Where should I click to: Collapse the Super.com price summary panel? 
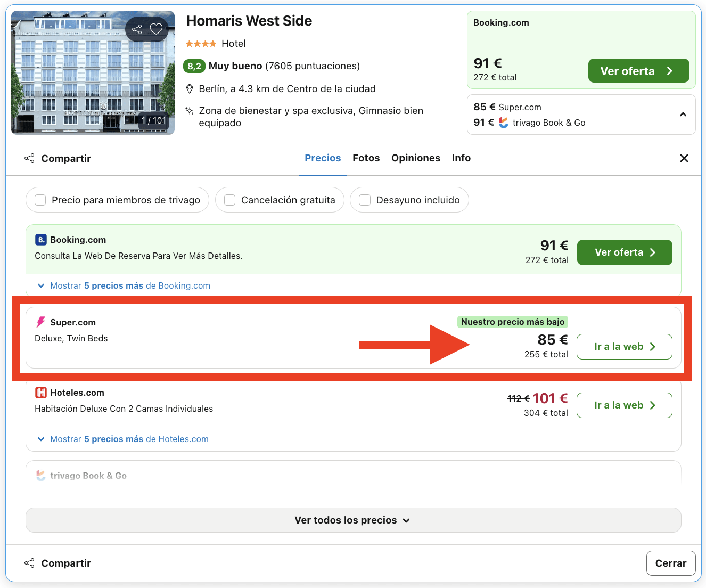[x=683, y=114]
